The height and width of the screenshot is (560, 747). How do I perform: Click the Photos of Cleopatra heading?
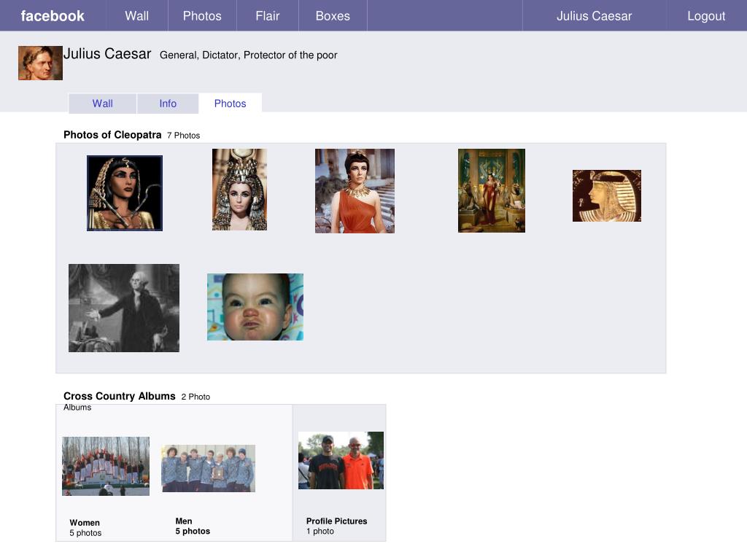coord(112,135)
